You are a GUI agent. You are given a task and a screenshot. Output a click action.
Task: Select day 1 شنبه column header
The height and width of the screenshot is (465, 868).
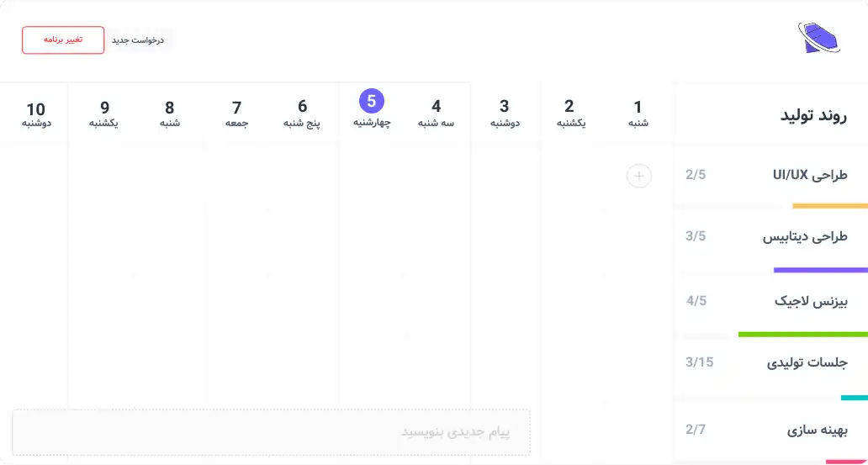coord(638,114)
